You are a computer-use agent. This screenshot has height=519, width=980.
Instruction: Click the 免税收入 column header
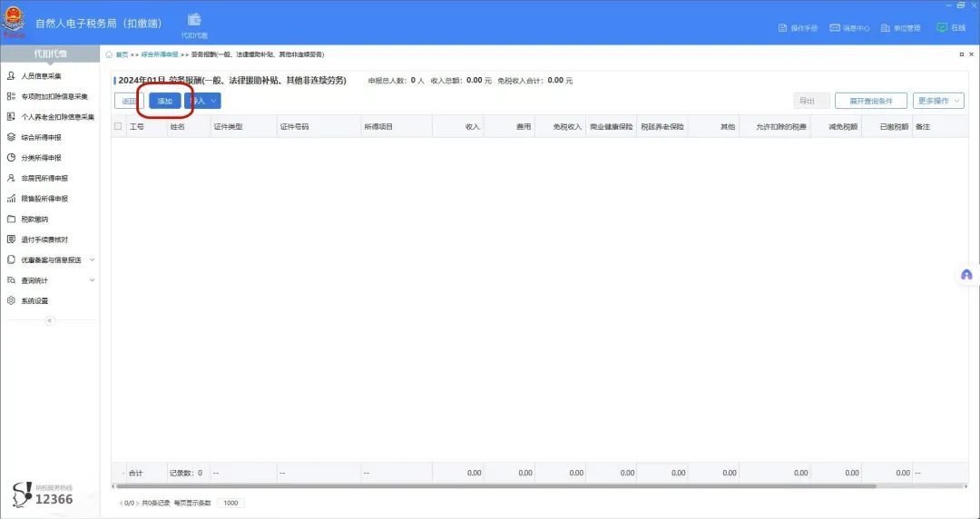(x=560, y=126)
